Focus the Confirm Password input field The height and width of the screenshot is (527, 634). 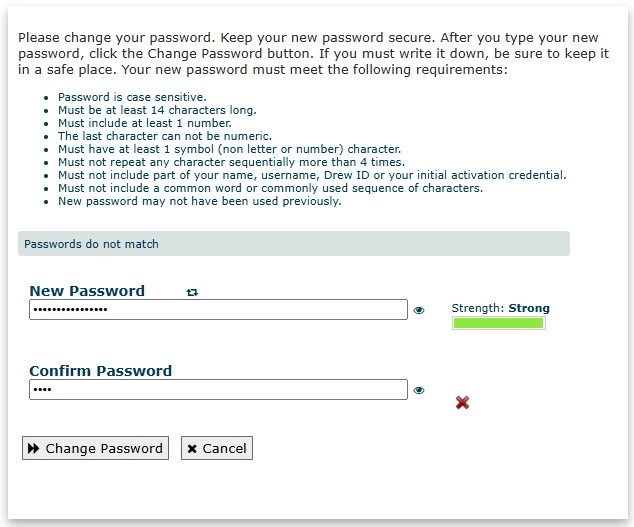tap(218, 389)
